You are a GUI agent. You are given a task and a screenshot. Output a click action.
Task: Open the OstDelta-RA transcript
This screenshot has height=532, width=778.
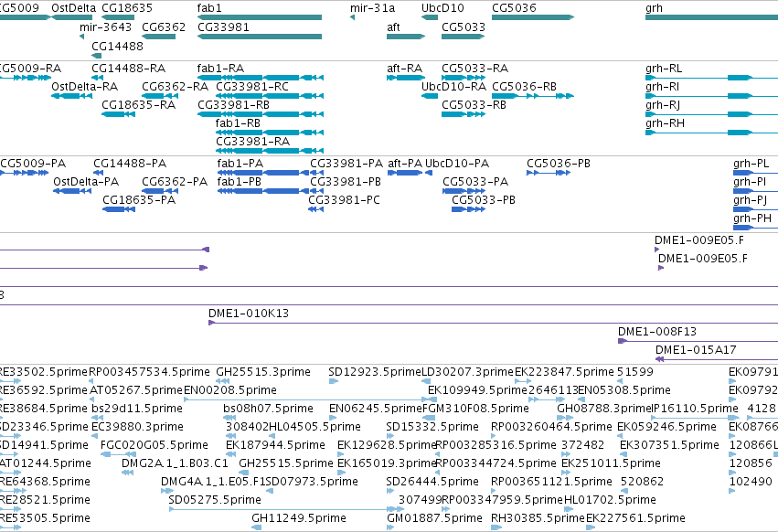point(71,96)
